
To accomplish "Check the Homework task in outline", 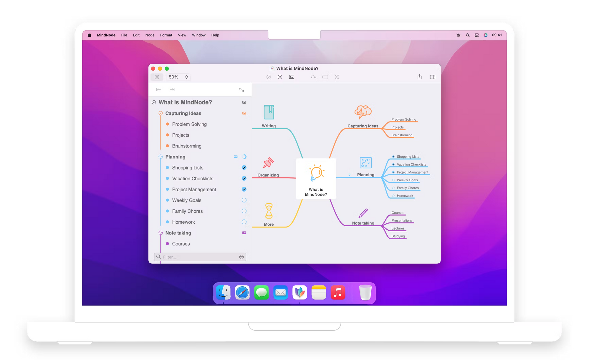I will tap(244, 222).
